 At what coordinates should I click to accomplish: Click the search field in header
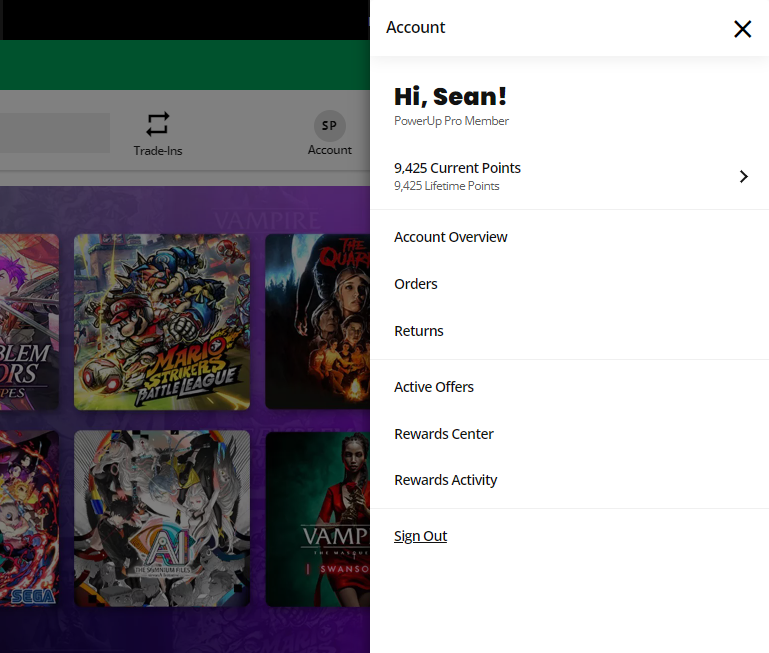55,133
